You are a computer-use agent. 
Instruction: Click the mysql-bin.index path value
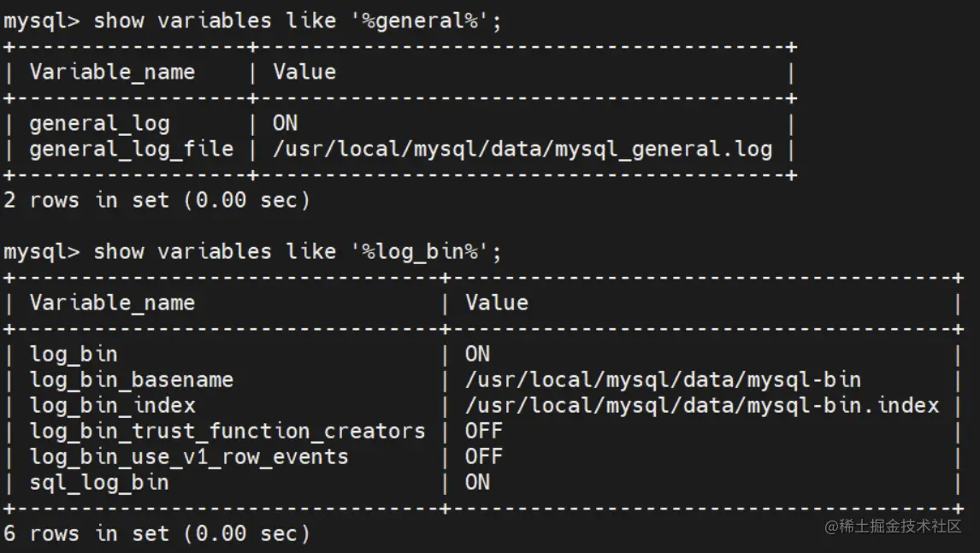click(702, 406)
